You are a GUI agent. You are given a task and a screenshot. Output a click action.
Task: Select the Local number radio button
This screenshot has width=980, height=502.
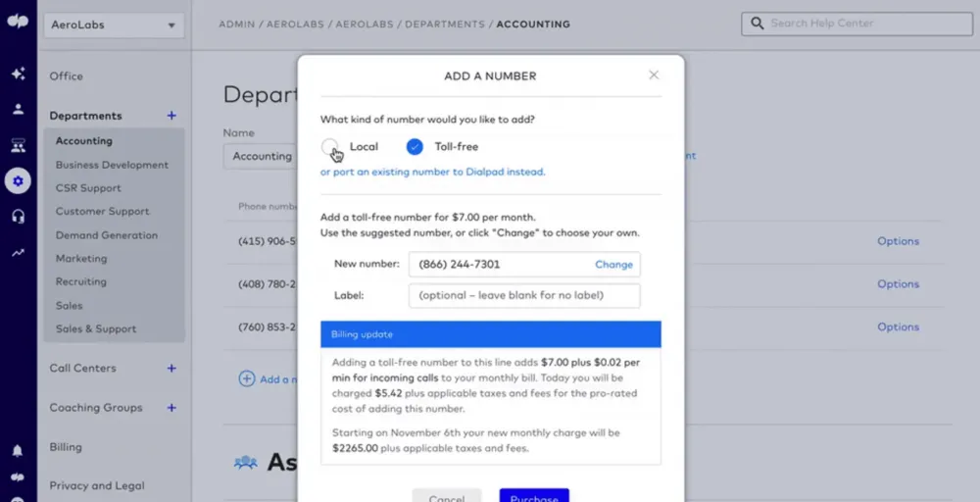click(329, 147)
